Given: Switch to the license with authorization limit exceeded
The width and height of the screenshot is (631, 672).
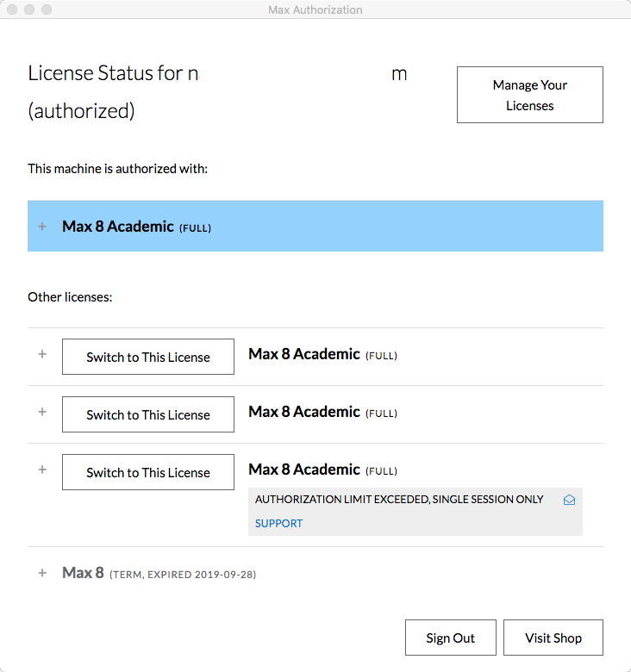Looking at the screenshot, I should click(x=148, y=472).
